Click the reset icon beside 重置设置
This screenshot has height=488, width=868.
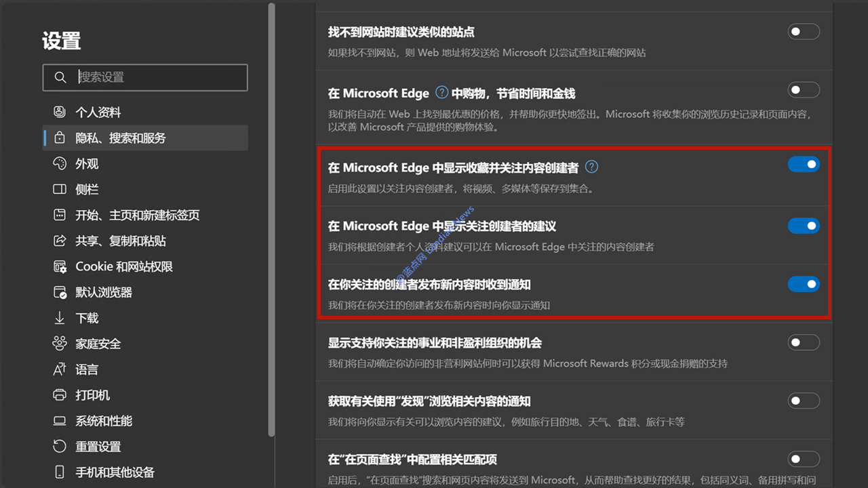[60, 447]
